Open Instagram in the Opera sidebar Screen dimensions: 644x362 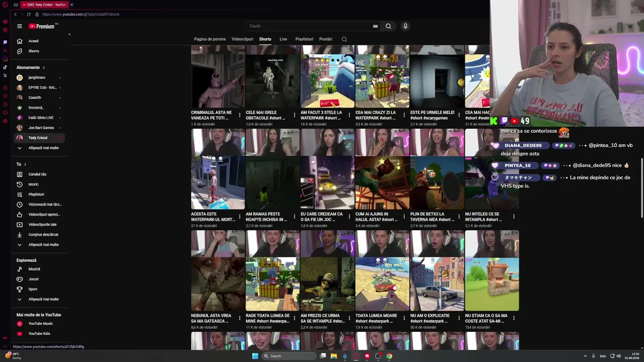5,59
